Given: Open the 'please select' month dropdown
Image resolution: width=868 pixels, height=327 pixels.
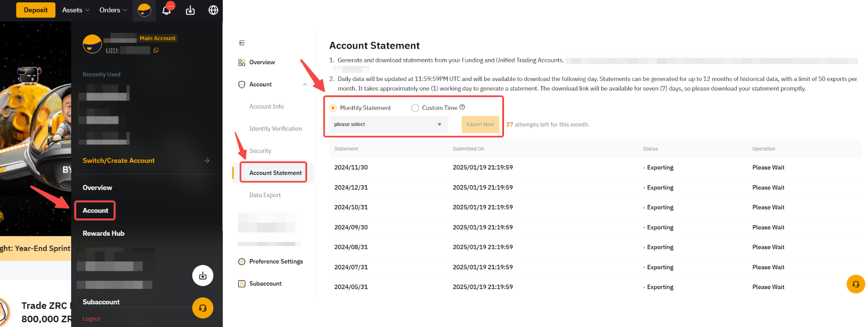Looking at the screenshot, I should click(388, 125).
